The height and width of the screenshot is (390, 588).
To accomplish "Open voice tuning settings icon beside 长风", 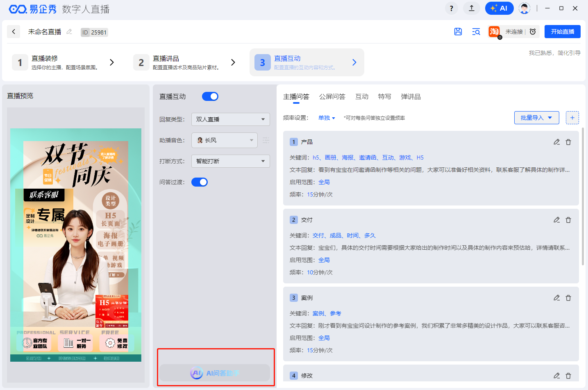I will [266, 140].
